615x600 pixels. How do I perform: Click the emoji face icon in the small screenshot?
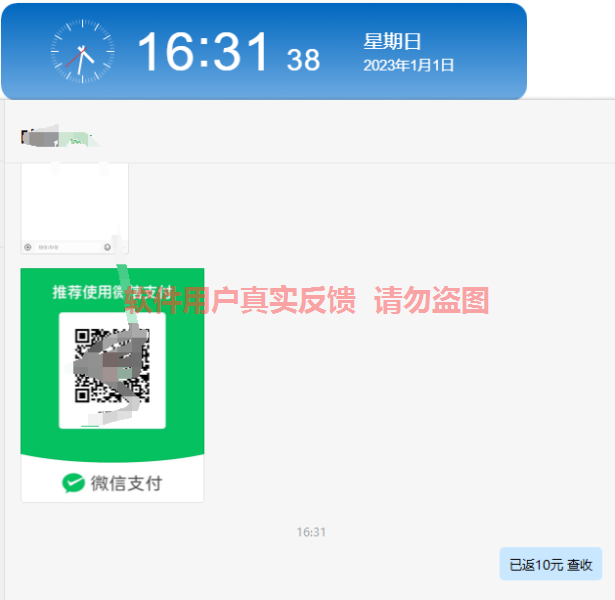click(x=107, y=247)
